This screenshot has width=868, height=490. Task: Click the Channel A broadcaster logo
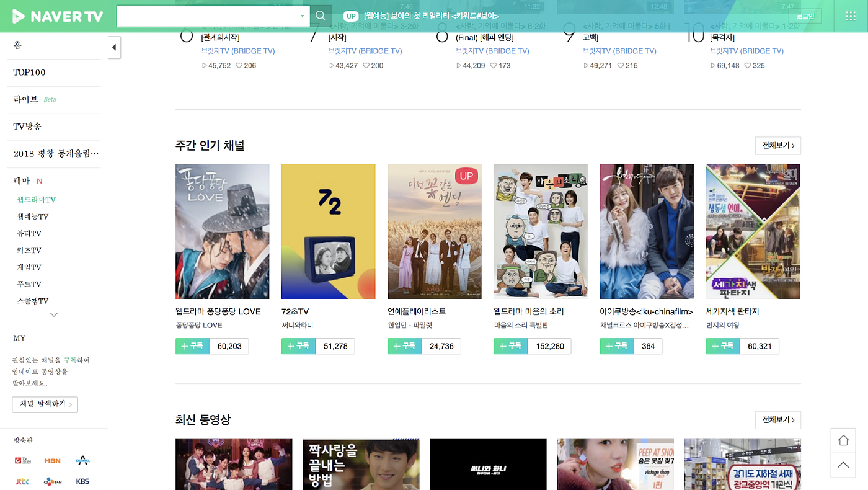click(x=82, y=461)
